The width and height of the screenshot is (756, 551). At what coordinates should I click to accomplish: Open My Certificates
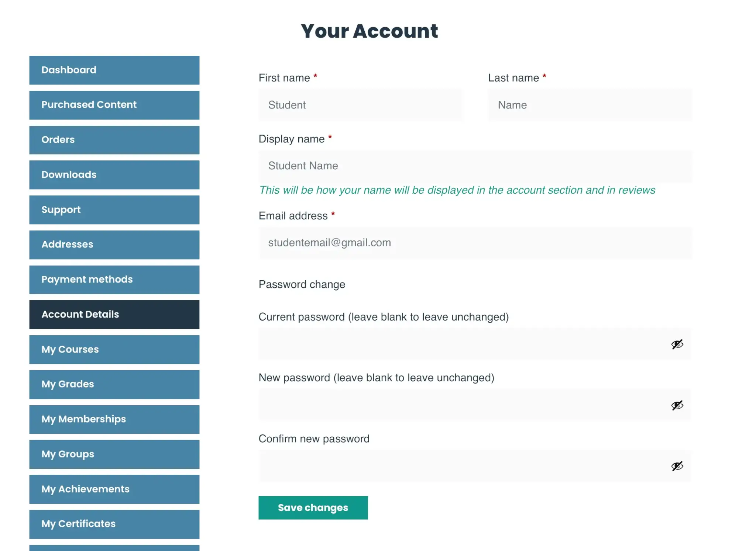[114, 524]
